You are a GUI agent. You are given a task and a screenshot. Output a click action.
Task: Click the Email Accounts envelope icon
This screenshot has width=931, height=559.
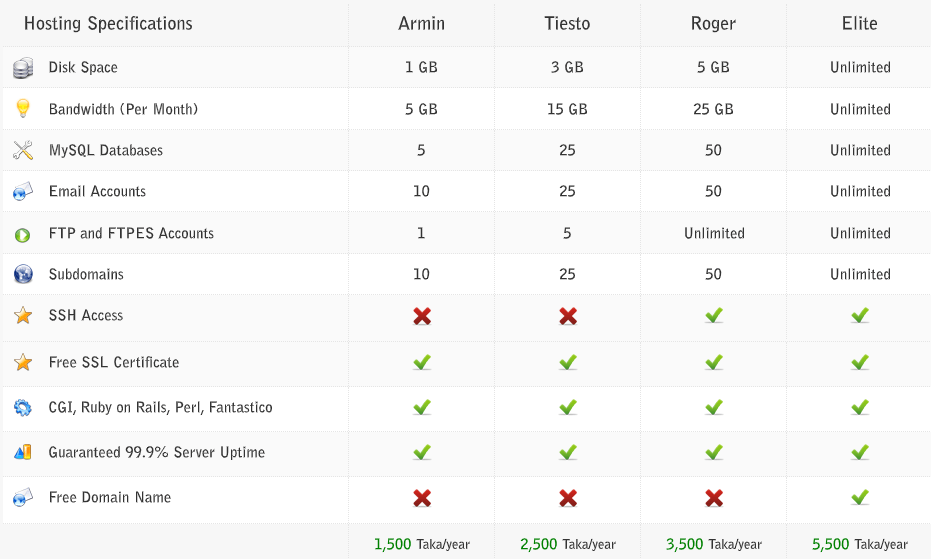23,191
